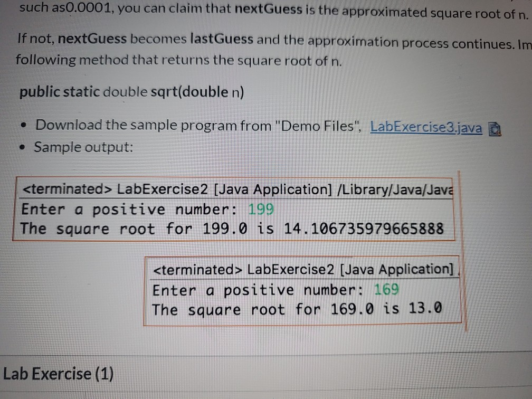Click the text 'Download the sample program from'
Image resolution: width=532 pixels, height=399 pixels.
(154, 125)
